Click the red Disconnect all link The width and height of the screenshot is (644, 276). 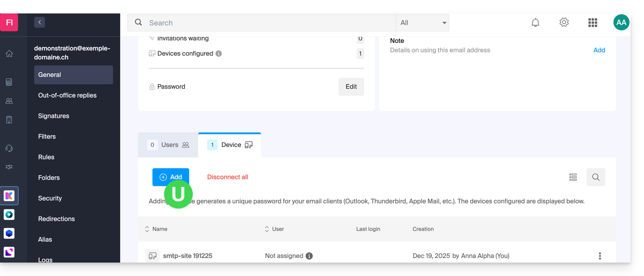pyautogui.click(x=227, y=177)
